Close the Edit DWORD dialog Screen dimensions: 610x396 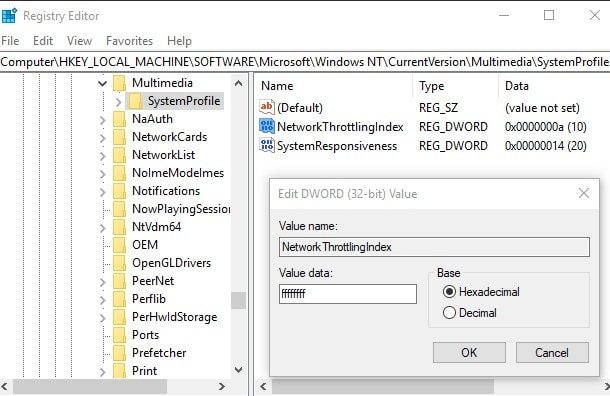584,193
